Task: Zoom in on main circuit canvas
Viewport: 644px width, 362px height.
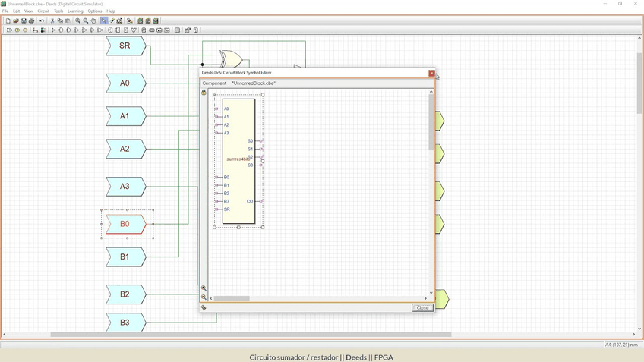Action: click(x=77, y=21)
